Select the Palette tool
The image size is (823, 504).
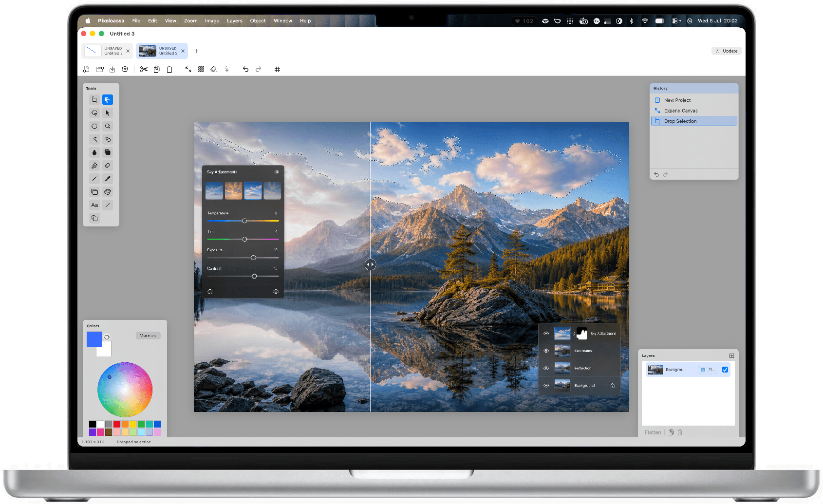[x=108, y=192]
